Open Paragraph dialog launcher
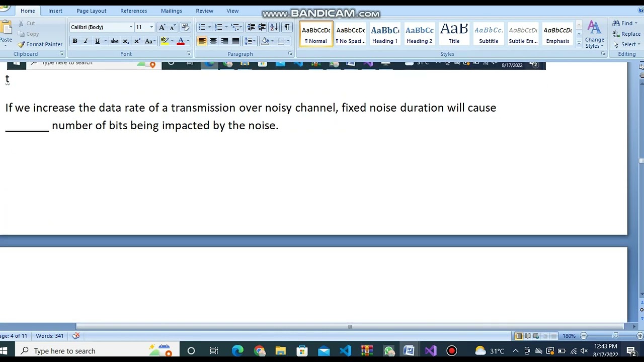This screenshot has height=362, width=644. [290, 54]
